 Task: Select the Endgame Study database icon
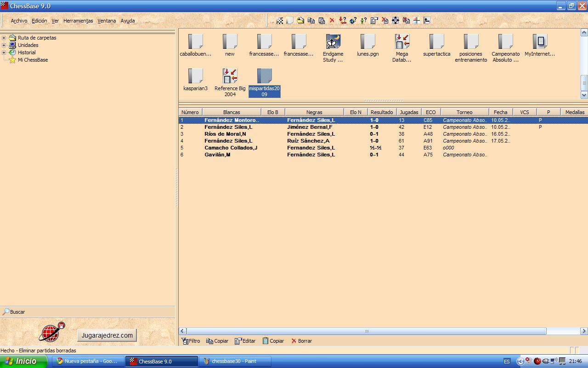333,48
